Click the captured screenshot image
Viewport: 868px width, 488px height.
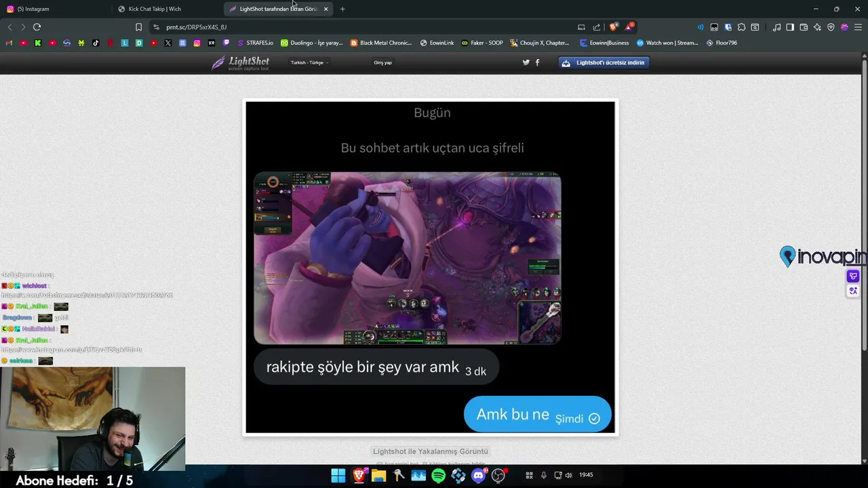(x=431, y=268)
